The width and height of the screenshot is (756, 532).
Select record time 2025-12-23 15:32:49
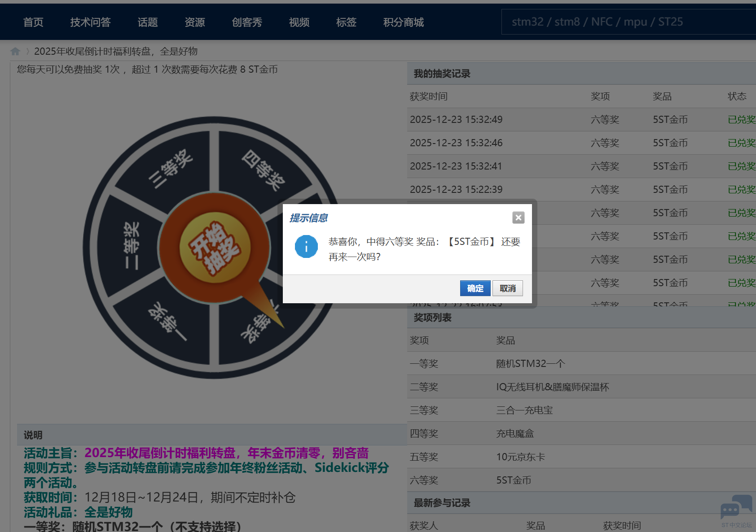[456, 120]
